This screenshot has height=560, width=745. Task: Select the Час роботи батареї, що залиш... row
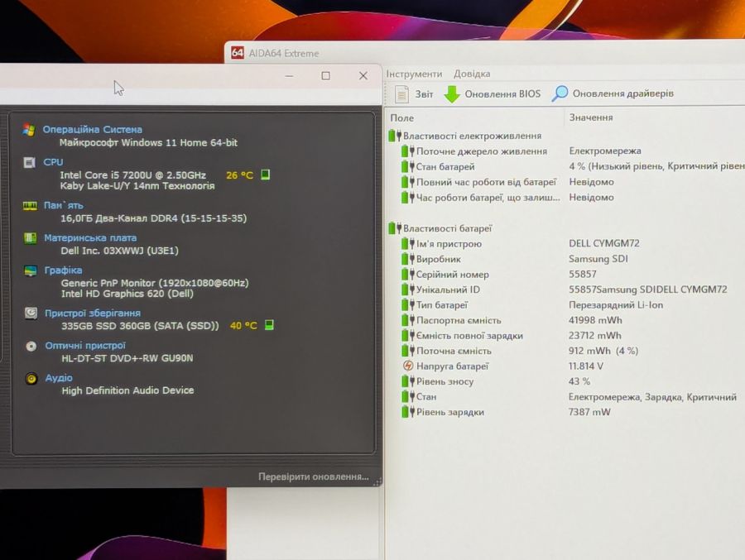(x=565, y=197)
